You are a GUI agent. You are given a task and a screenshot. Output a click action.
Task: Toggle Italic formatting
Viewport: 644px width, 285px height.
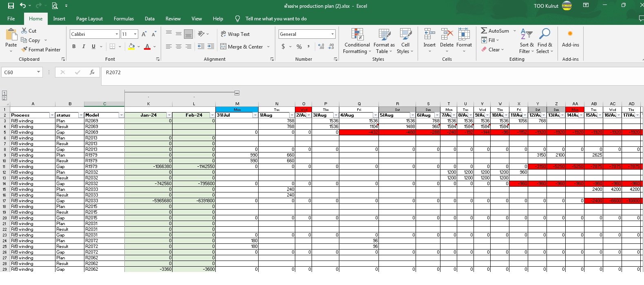click(x=84, y=46)
